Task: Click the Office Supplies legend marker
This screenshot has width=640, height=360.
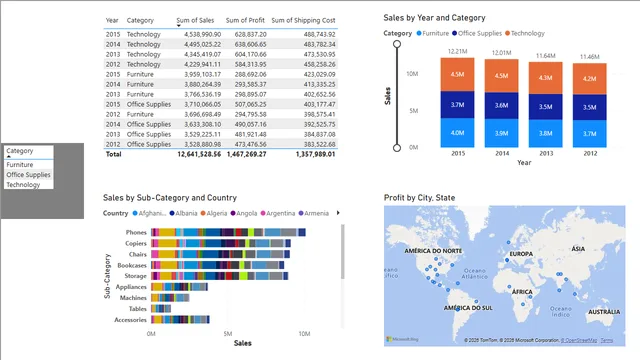Action: point(454,33)
